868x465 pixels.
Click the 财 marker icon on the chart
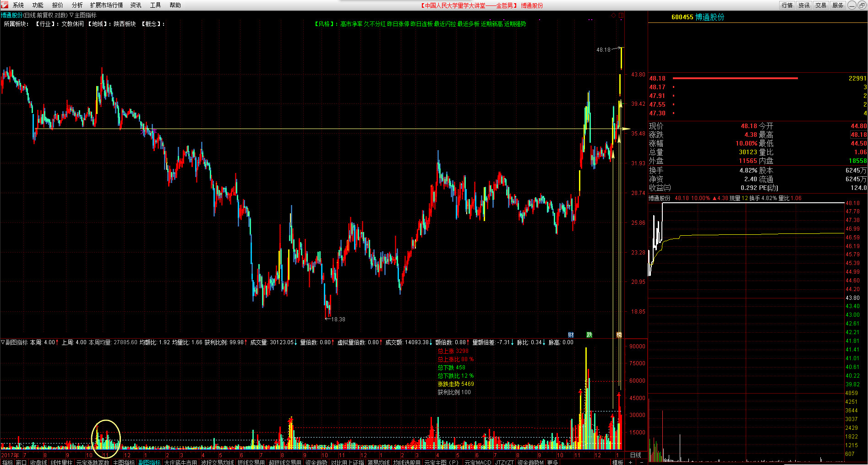click(x=571, y=335)
